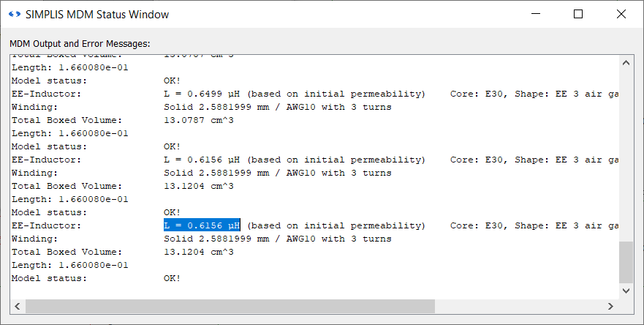Click the MDM Output and Error Messages label
The width and height of the screenshot is (644, 325).
[x=80, y=44]
